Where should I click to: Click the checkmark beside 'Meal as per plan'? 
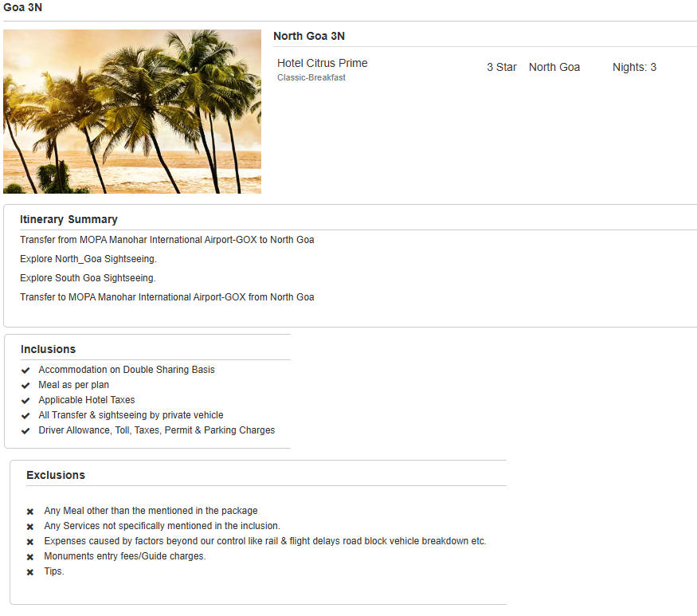click(25, 385)
